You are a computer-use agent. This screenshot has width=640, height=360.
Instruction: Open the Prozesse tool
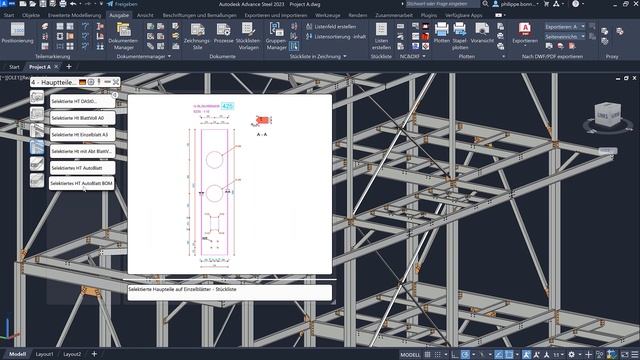pyautogui.click(x=223, y=33)
